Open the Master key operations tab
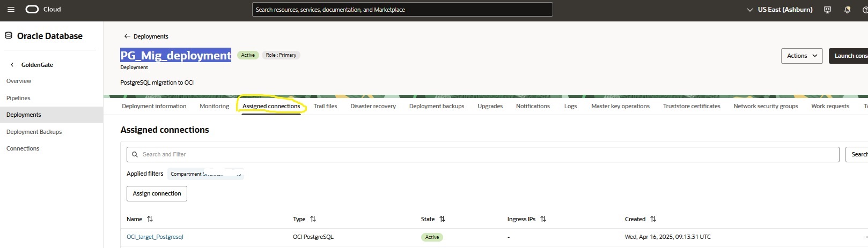The height and width of the screenshot is (248, 868). [x=620, y=106]
